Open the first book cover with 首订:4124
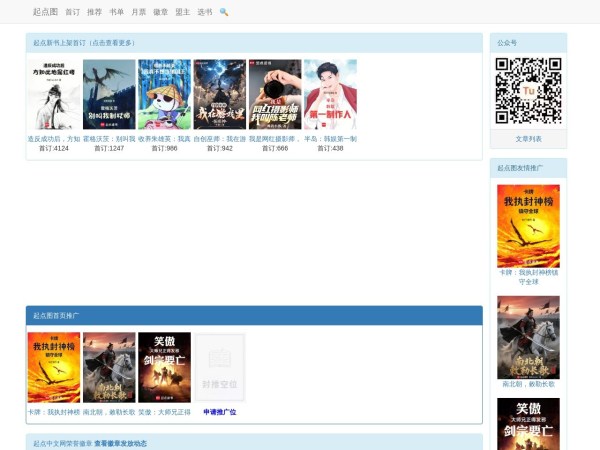600x450 pixels. pyautogui.click(x=54, y=95)
